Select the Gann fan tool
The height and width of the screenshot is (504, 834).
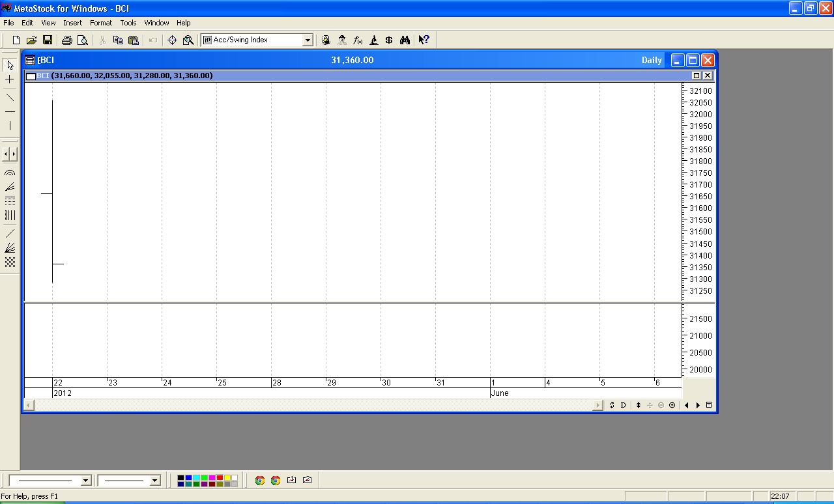pyautogui.click(x=10, y=248)
